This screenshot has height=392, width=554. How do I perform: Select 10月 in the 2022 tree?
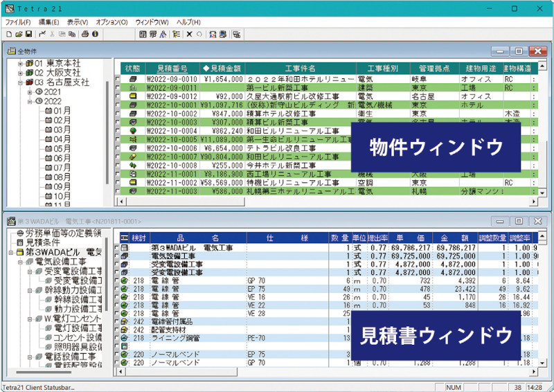pos(62,196)
